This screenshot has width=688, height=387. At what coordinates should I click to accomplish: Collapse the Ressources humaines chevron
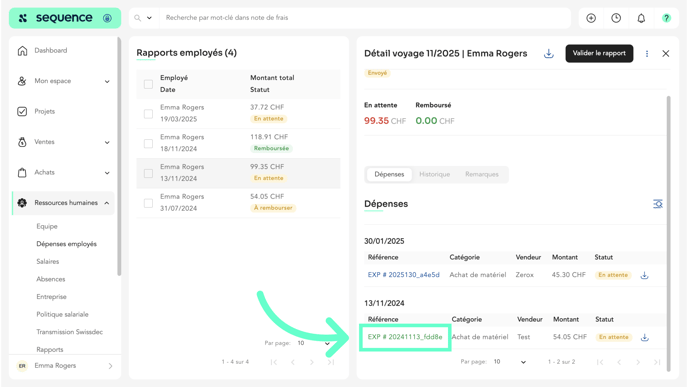[x=107, y=203]
